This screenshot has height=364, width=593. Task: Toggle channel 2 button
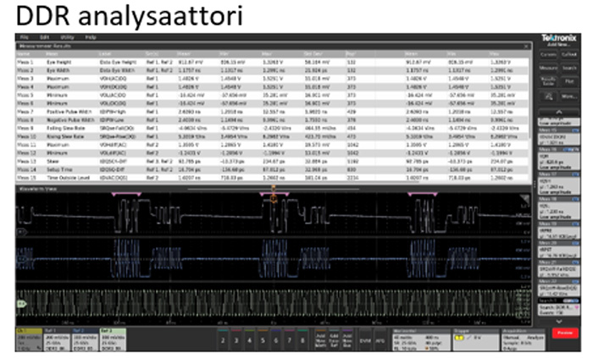[223, 339]
